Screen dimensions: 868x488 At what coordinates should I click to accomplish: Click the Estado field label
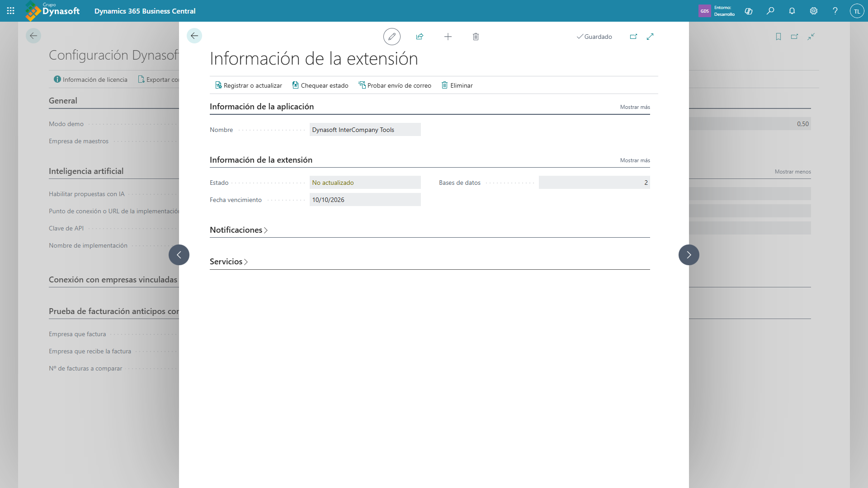(219, 183)
